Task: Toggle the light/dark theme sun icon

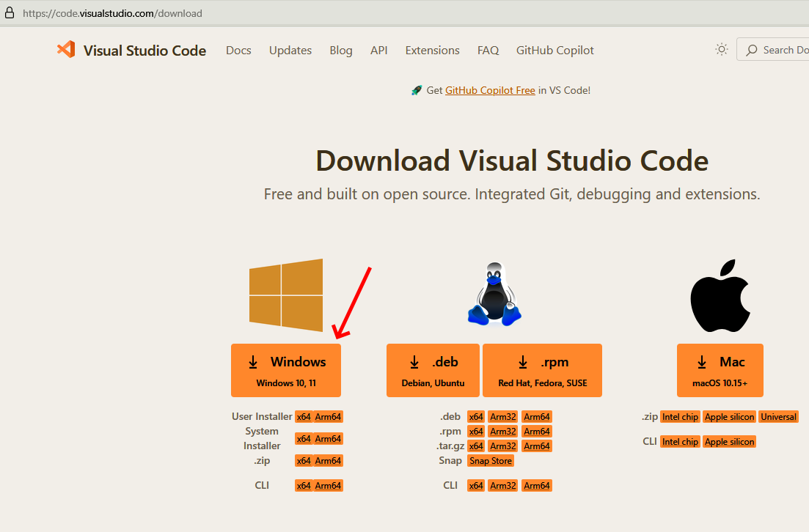Action: click(x=722, y=50)
